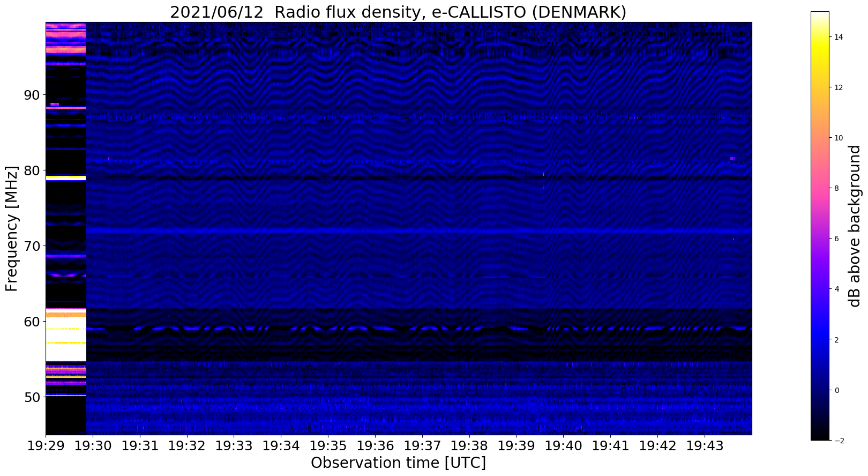Select the 19:42 time tick label

click(x=659, y=445)
